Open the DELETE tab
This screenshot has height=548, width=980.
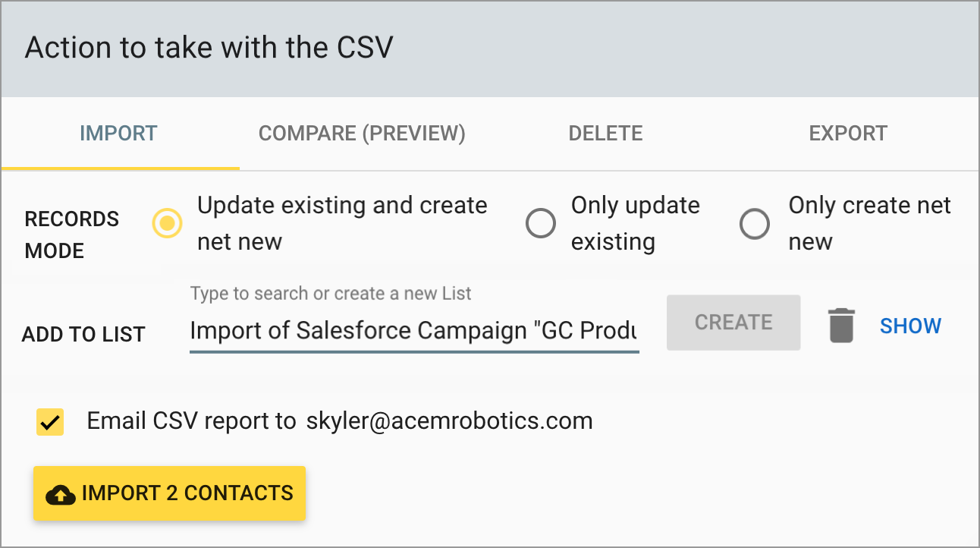point(605,133)
